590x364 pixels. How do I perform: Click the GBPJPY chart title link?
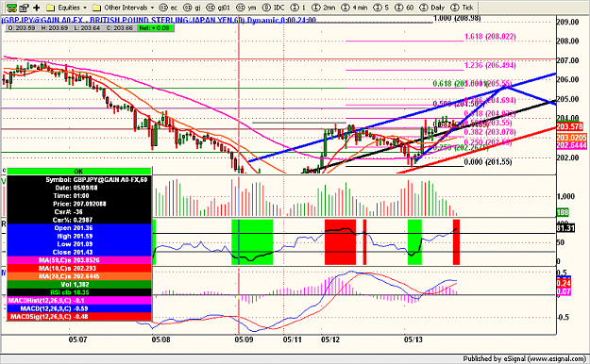point(159,20)
